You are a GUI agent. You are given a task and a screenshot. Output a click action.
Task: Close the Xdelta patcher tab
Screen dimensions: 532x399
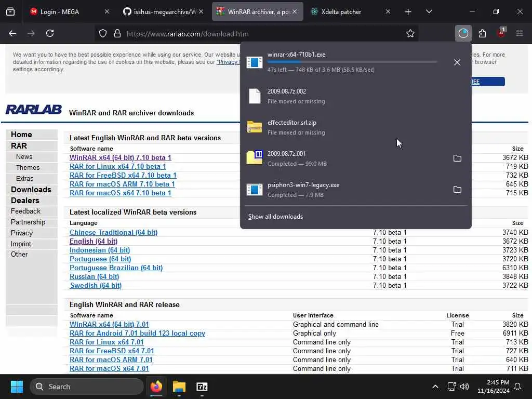388,12
